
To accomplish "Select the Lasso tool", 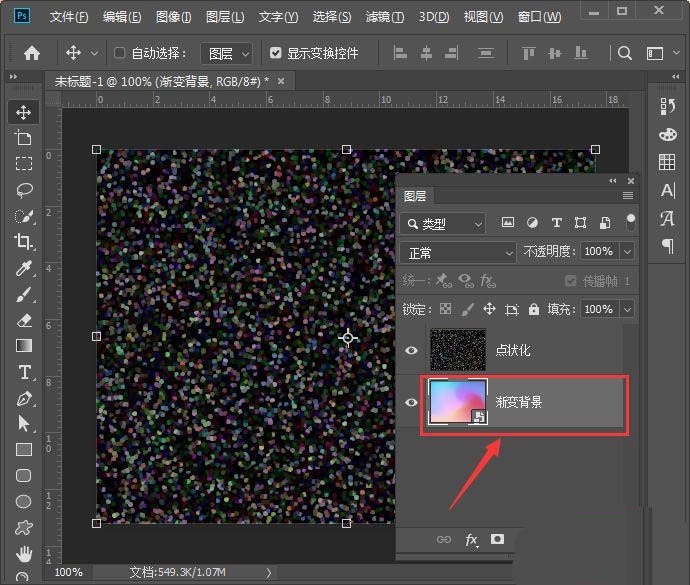I will [24, 189].
